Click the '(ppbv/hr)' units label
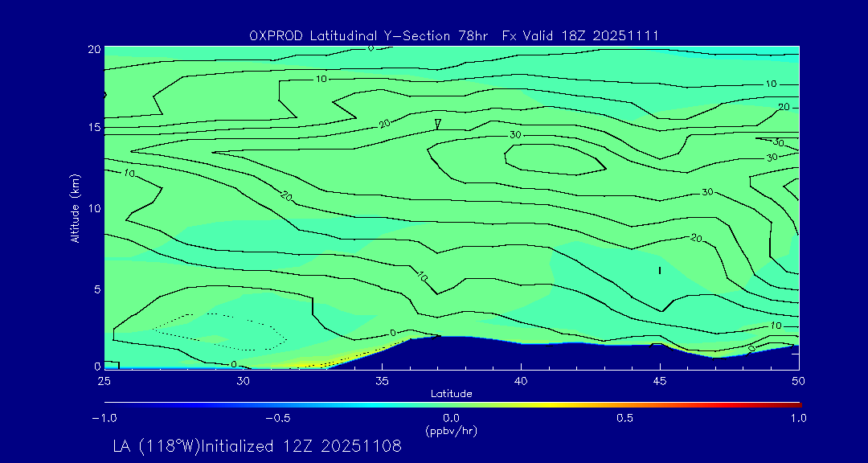This screenshot has width=868, height=463. click(451, 430)
